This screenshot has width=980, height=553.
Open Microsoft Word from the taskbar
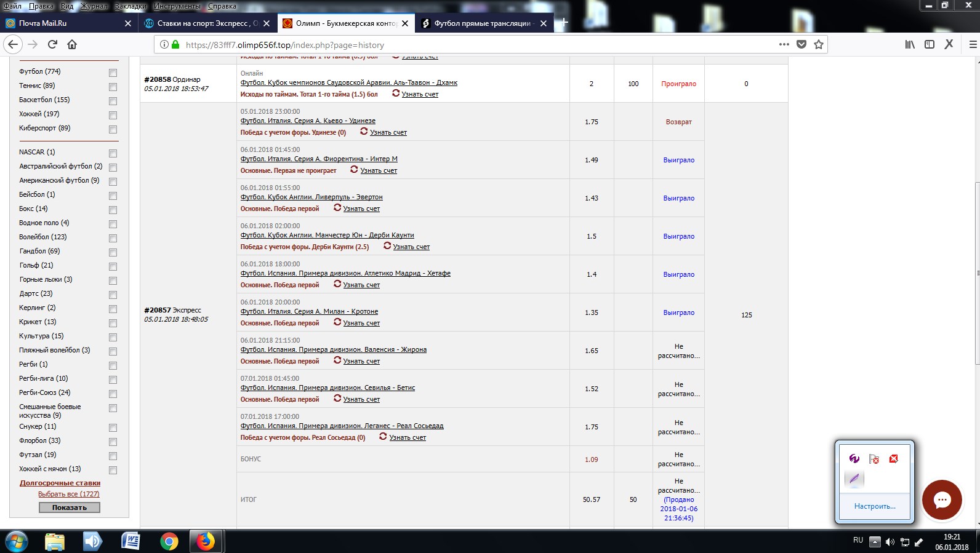point(131,541)
